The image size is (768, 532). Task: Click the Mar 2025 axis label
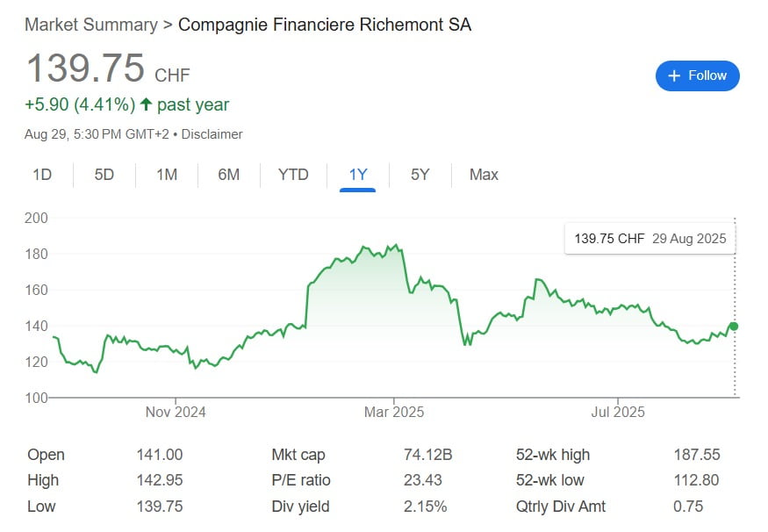pos(394,412)
